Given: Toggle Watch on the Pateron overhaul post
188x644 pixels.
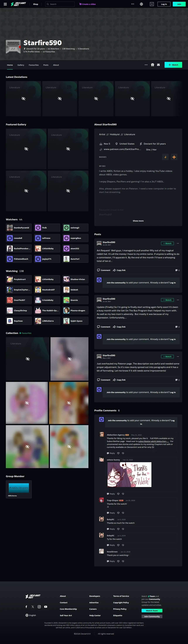Looking at the screenshot, I should [167, 357].
